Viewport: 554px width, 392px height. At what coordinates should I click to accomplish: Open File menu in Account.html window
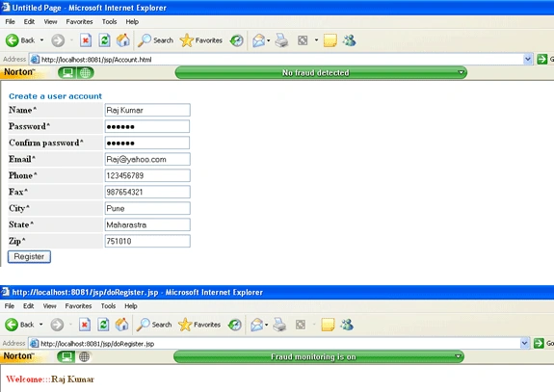click(x=10, y=22)
